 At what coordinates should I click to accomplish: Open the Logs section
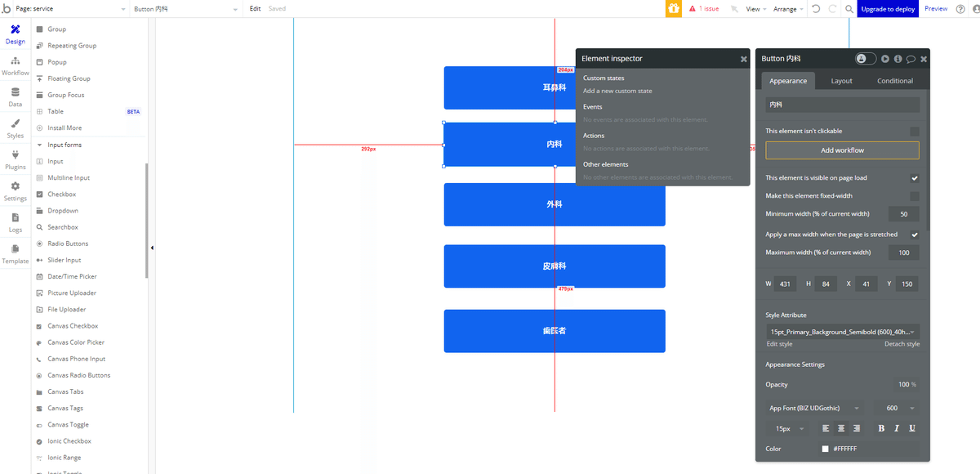click(x=15, y=223)
